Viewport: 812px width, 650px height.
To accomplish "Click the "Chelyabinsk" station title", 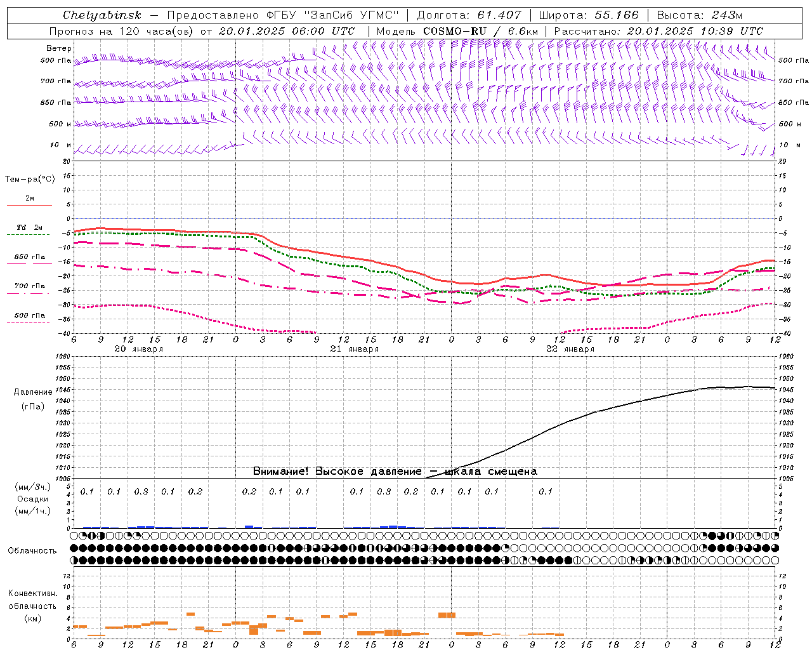I will (101, 15).
